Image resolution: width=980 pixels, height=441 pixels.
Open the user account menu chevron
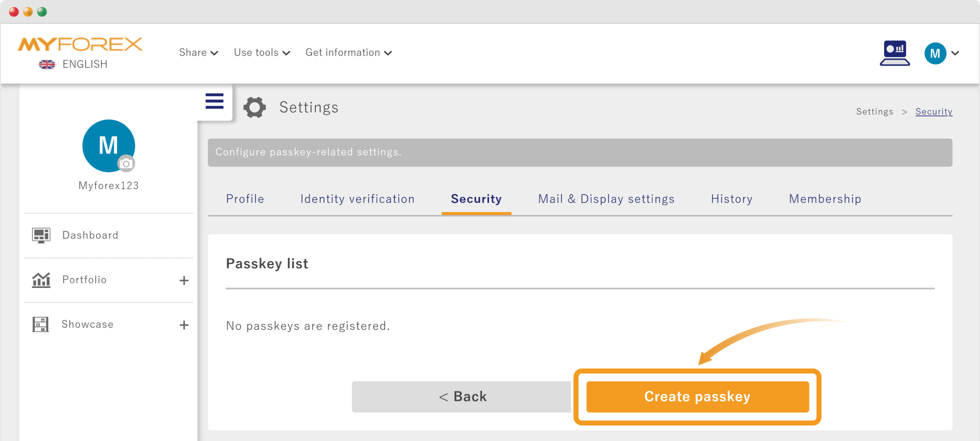(955, 53)
